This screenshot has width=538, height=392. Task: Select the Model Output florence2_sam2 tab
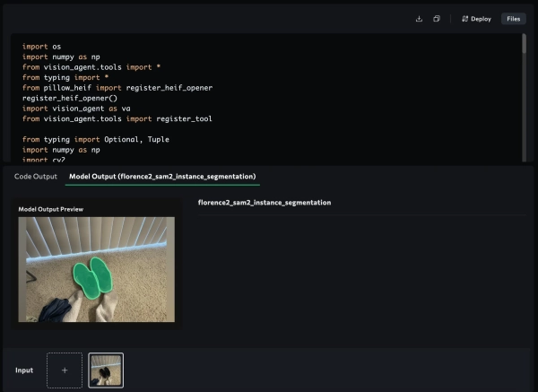click(x=162, y=177)
